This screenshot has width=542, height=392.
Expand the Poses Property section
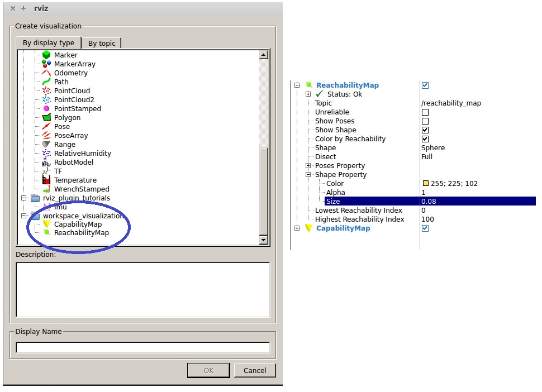[308, 166]
